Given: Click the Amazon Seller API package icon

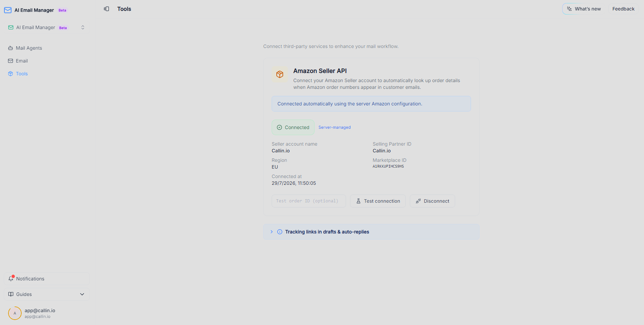Looking at the screenshot, I should [x=280, y=74].
